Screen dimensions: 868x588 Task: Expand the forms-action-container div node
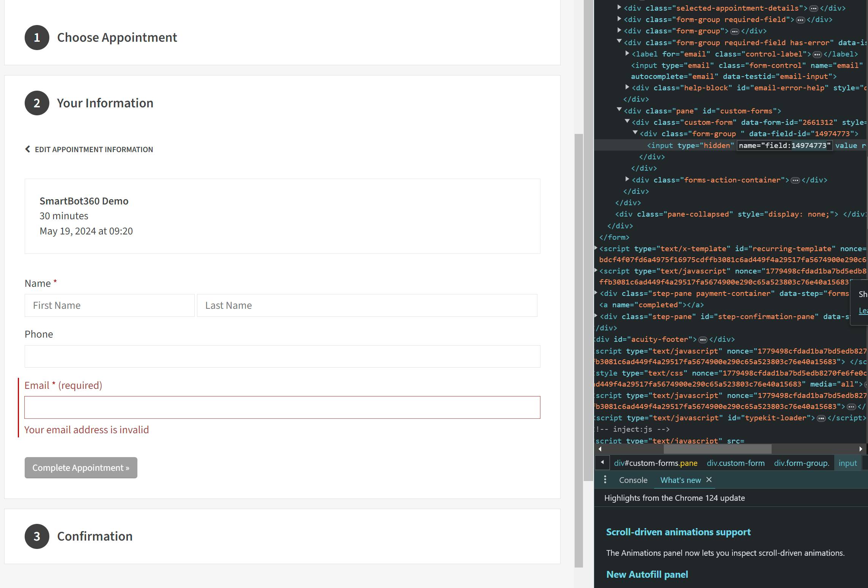(627, 179)
